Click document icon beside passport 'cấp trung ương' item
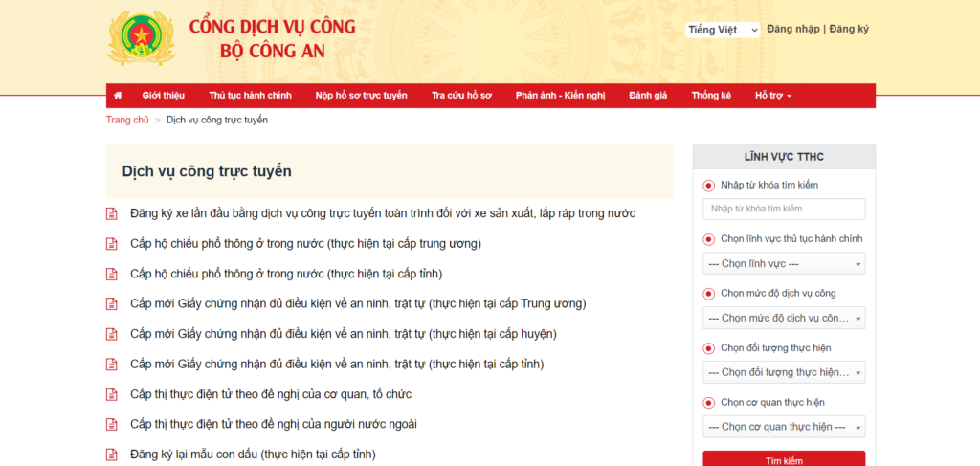The image size is (980, 466). (111, 244)
